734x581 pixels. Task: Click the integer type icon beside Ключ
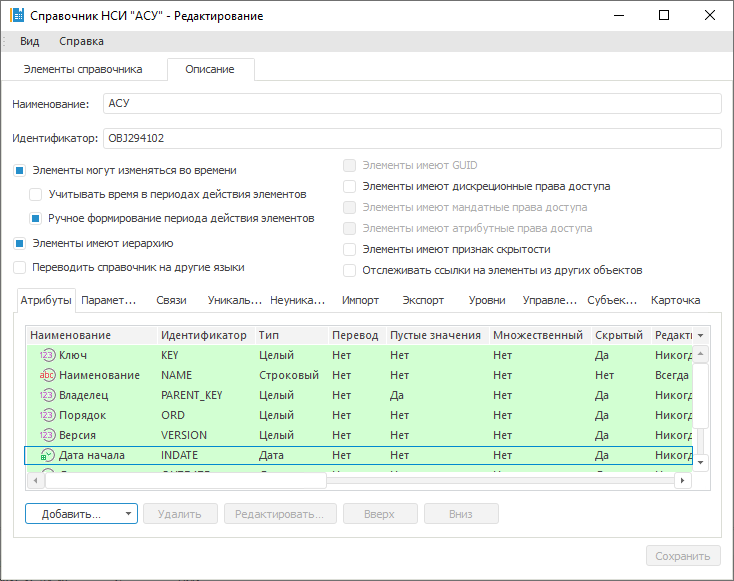click(47, 355)
